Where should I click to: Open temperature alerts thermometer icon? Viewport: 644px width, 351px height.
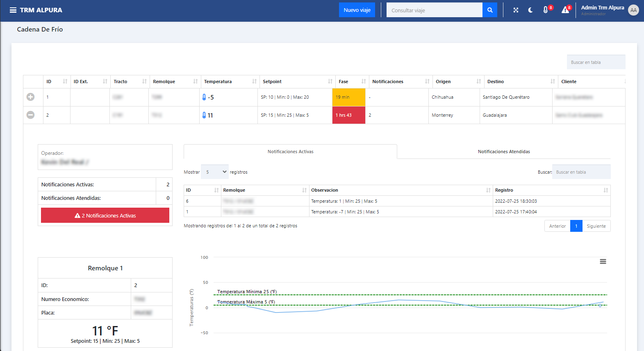pyautogui.click(x=546, y=10)
